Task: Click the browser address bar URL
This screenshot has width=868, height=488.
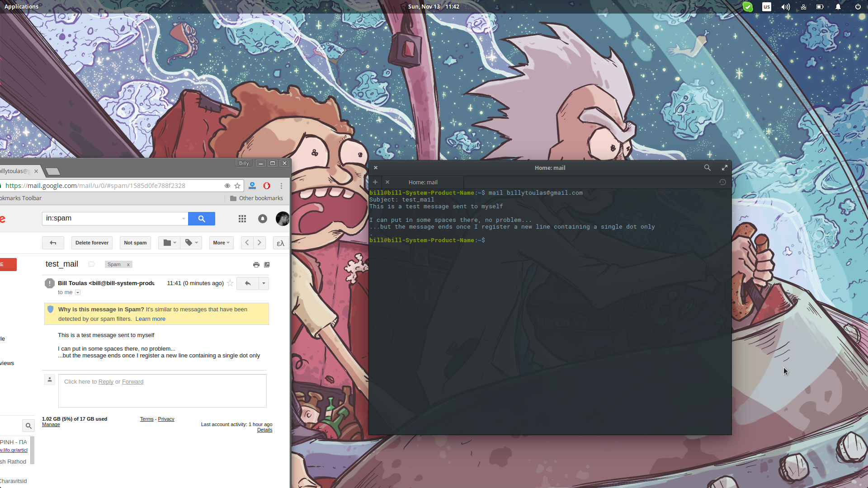Action: click(x=95, y=186)
